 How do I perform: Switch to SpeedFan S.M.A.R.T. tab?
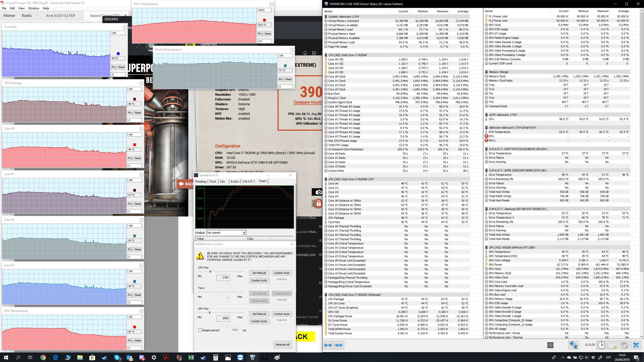click(249, 181)
